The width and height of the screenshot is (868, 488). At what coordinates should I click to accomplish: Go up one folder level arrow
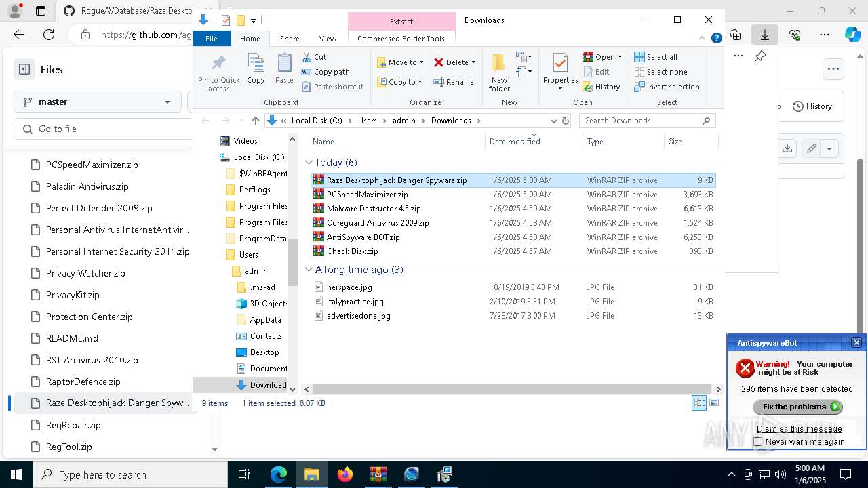(x=255, y=121)
